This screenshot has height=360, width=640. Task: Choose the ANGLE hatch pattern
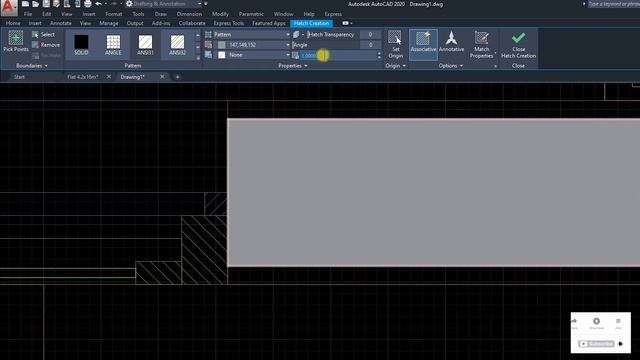(113, 44)
